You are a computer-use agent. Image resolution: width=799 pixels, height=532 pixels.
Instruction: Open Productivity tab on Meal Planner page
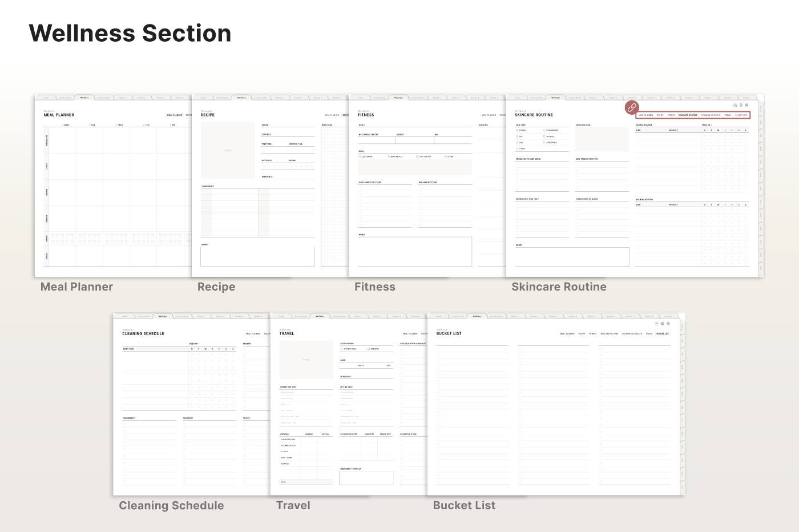click(65, 98)
